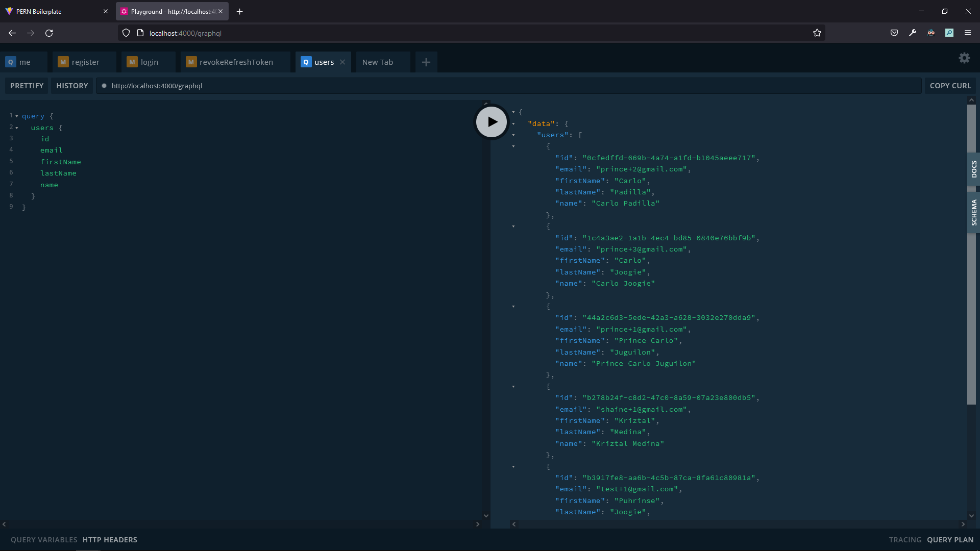Close the users query tab
The image size is (980, 551).
(x=342, y=62)
